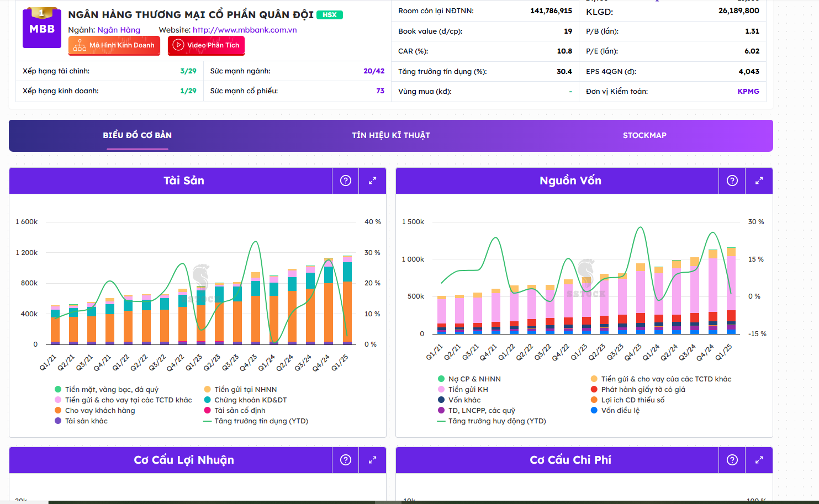This screenshot has width=819, height=504.
Task: Click the Phát hành giấy tờ có giá swatch
Action: 594,389
